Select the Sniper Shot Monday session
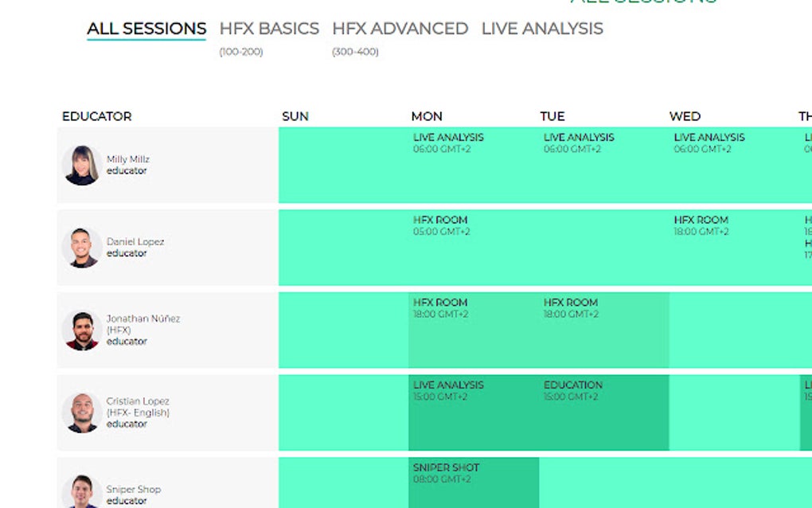 coord(446,473)
